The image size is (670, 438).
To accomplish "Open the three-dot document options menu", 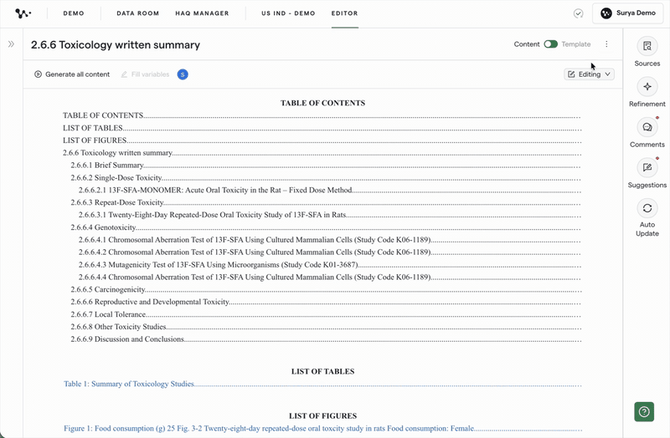I will (606, 44).
